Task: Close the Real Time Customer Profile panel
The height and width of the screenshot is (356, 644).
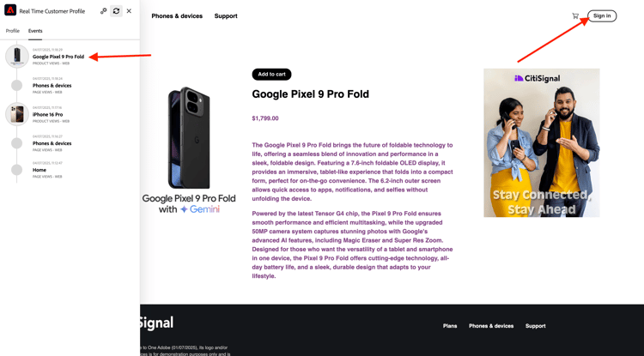Action: pyautogui.click(x=129, y=11)
